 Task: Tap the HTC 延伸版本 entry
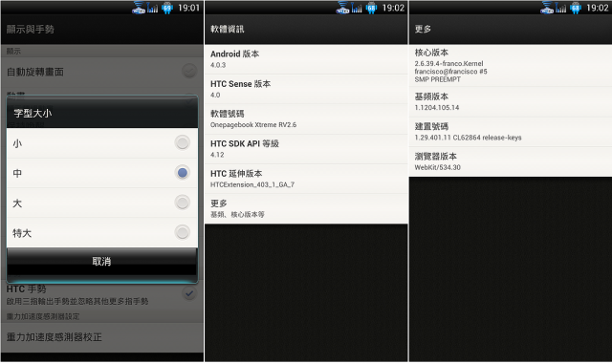point(306,179)
